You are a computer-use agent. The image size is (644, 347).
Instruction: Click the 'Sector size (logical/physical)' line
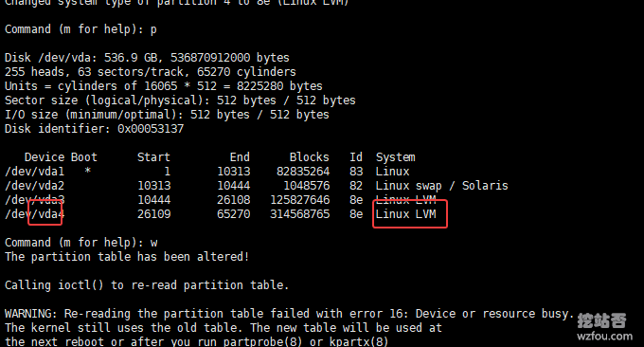coord(180,100)
